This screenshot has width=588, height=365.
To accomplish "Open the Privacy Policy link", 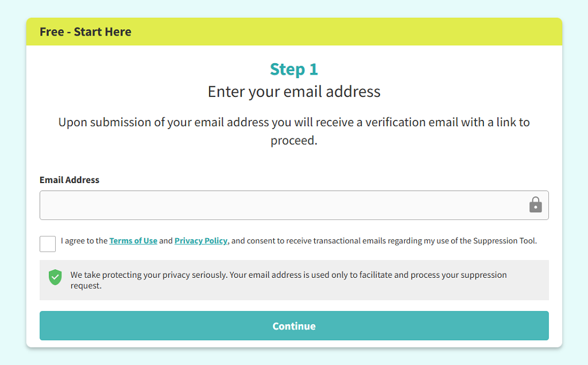I will click(201, 241).
